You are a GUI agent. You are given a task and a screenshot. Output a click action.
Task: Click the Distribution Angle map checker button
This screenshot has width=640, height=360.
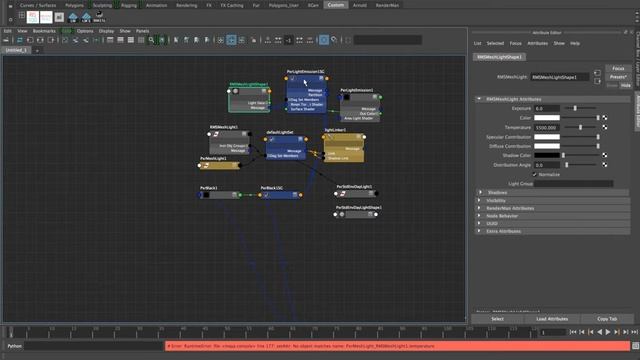coord(604,165)
